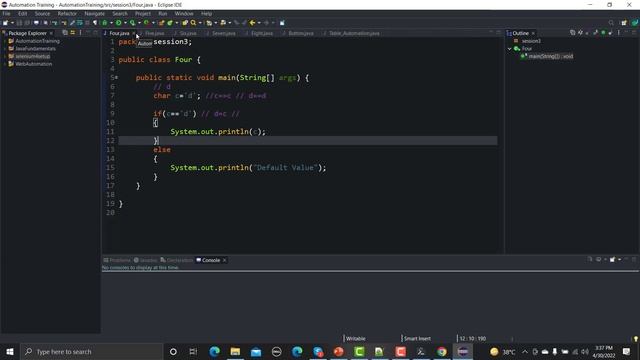Select the AutomationTraining project
Viewport: 640px width, 360px height.
click(37, 41)
